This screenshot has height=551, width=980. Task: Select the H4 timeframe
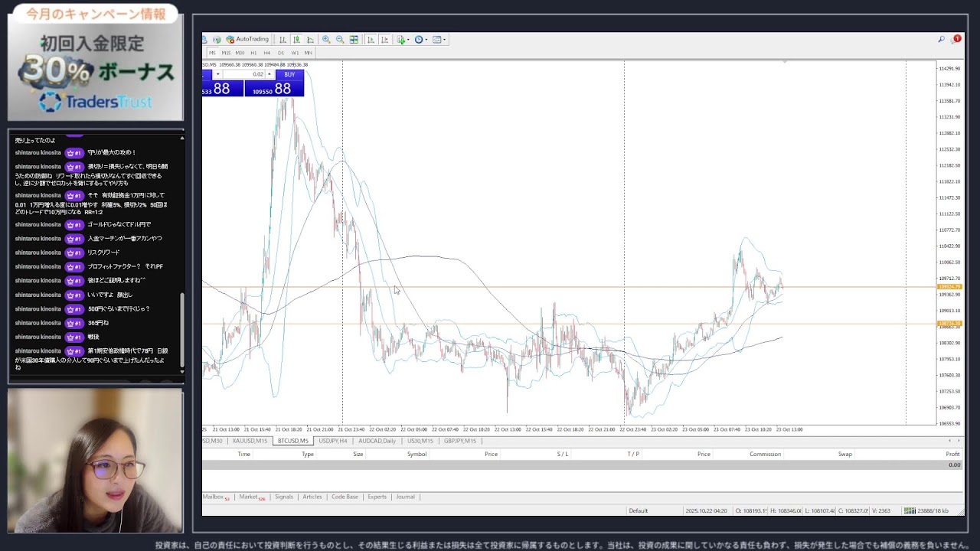[x=266, y=53]
